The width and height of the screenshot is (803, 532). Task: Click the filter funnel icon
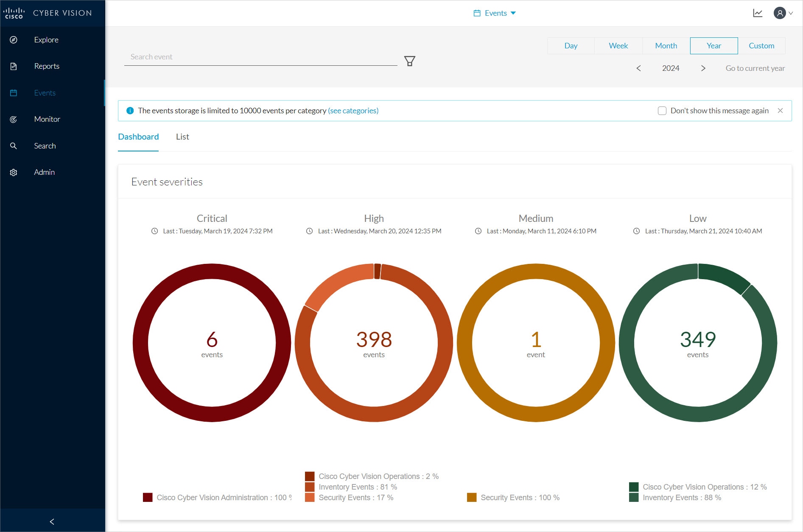pos(409,61)
